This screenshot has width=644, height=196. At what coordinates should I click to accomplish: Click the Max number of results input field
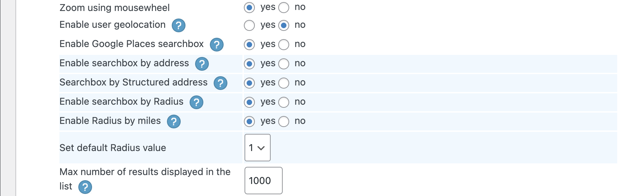tap(263, 181)
